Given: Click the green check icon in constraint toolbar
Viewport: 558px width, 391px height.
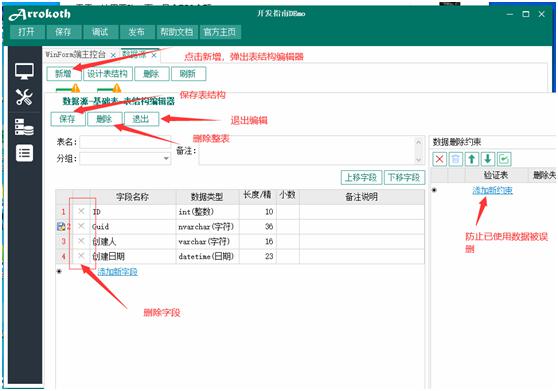Looking at the screenshot, I should tap(504, 159).
